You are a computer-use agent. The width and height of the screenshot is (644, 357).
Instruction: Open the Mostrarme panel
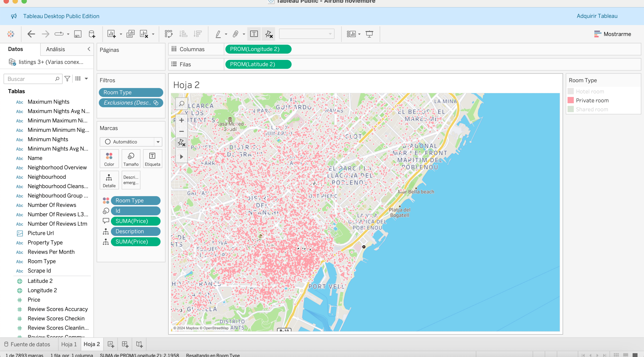coord(613,34)
